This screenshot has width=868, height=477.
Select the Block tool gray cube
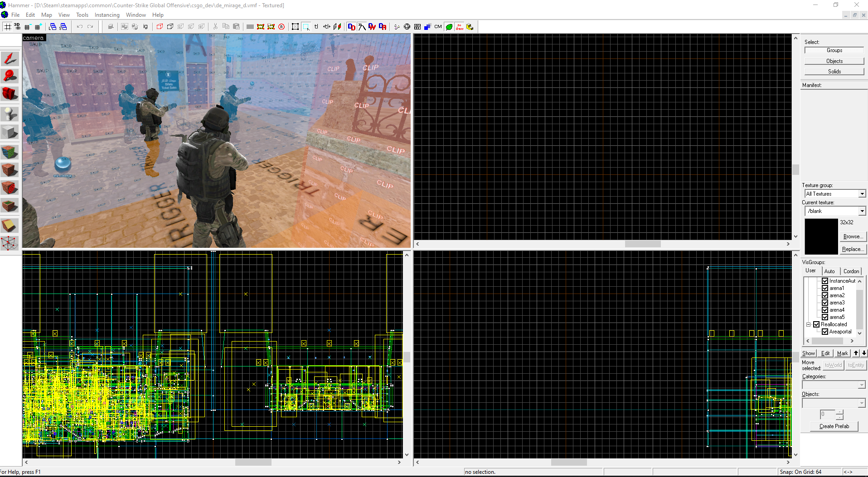click(10, 132)
